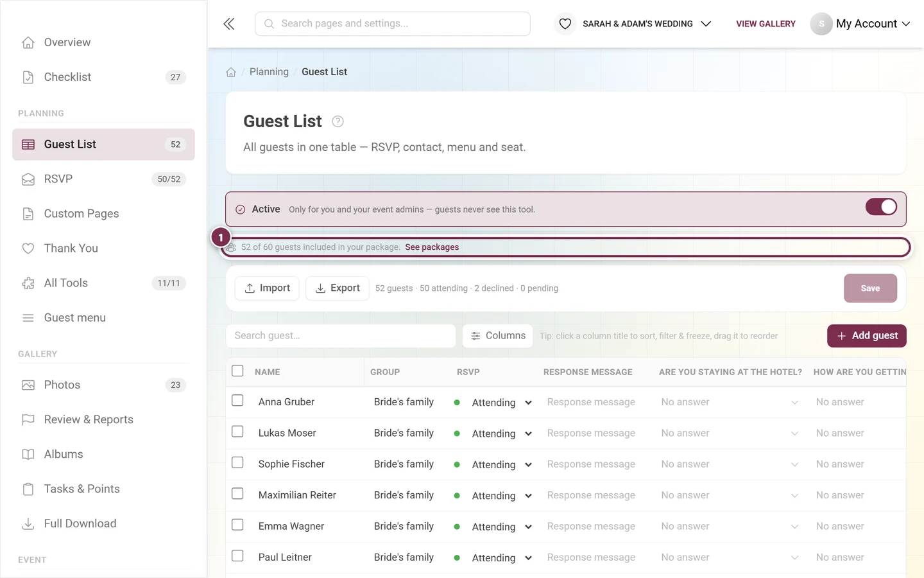Click the Guest menu lines icon in the sidebar
This screenshot has height=578, width=924.
28,318
